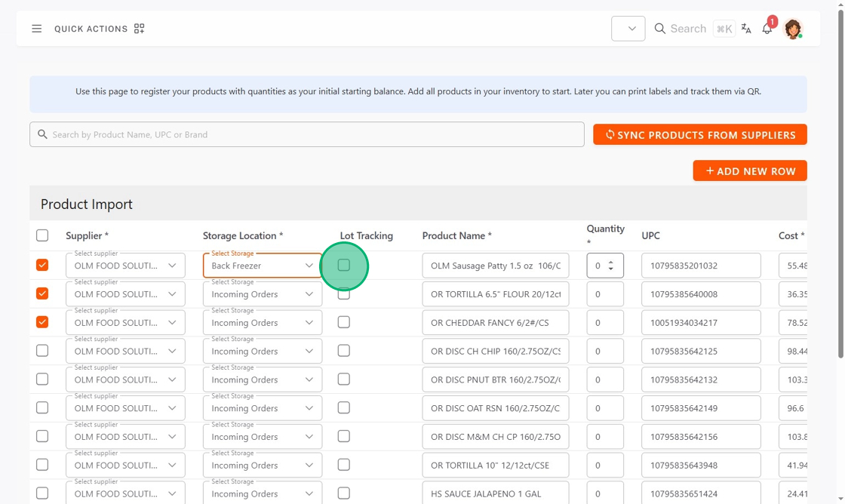This screenshot has height=504, width=845.
Task: Click the Lot Tracking column header
Action: pos(367,235)
